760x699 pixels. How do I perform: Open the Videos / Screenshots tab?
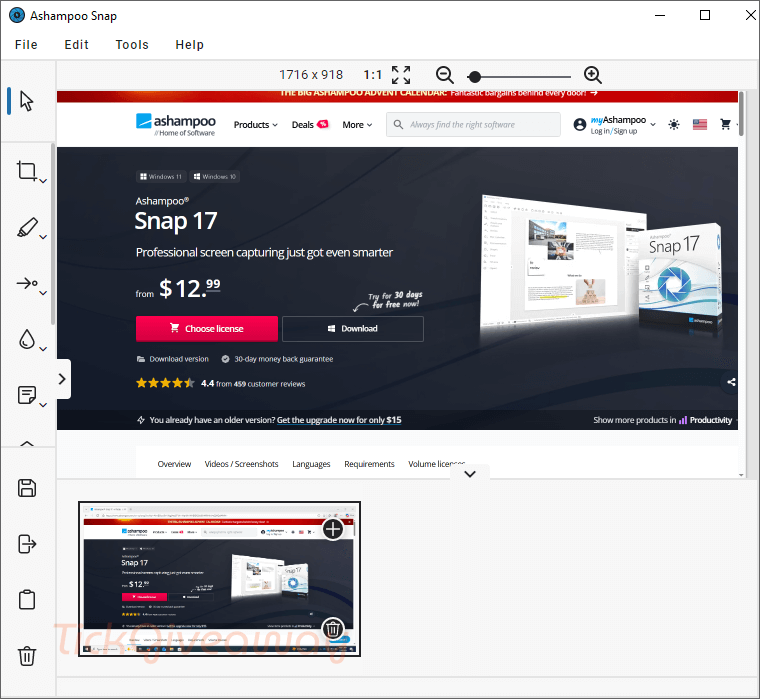[x=241, y=464]
